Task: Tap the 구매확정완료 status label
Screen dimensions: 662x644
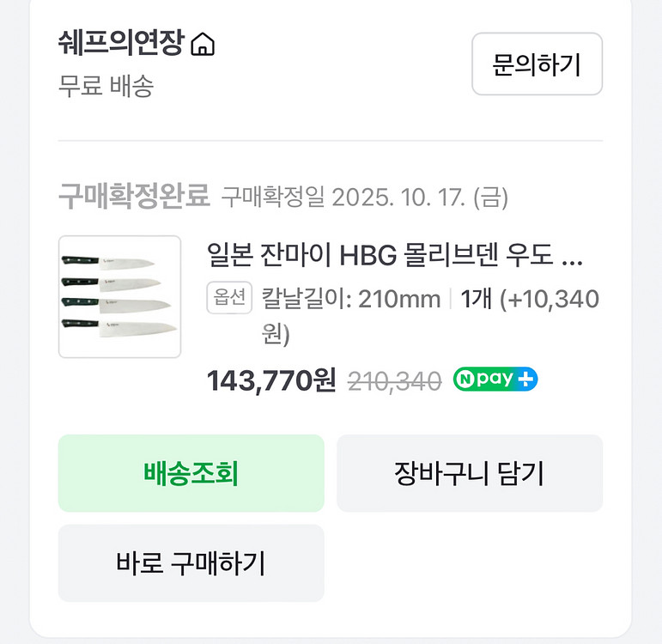Action: 134,197
